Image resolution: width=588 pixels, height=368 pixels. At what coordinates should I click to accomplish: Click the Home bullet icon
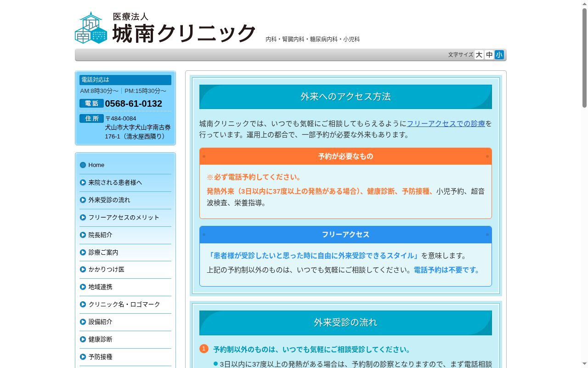(83, 165)
